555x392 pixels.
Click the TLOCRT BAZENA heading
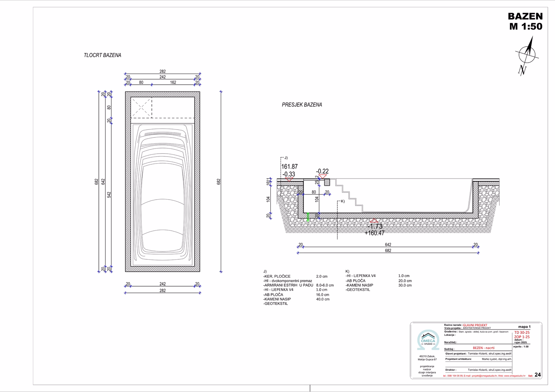coord(102,55)
